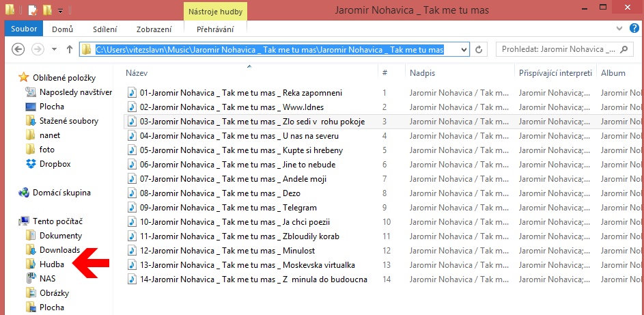Select the Hudba folder in sidebar
Screen dimensions: 644x315
pos(51,264)
